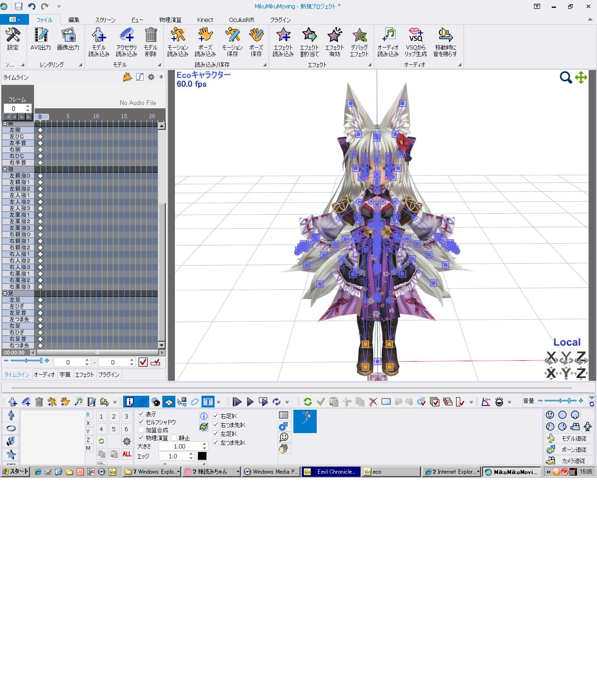Open the 物理演算 ribbon tab
This screenshot has width=597, height=700.
coord(170,20)
